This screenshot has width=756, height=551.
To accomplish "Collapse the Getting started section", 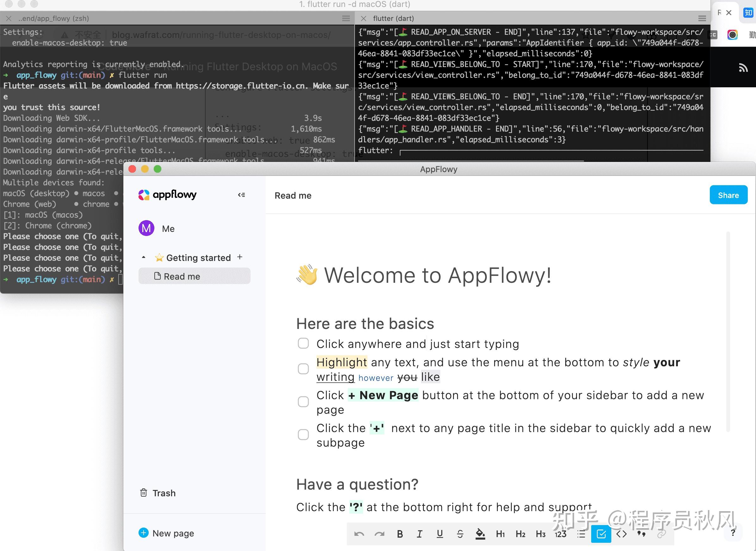I will click(144, 257).
